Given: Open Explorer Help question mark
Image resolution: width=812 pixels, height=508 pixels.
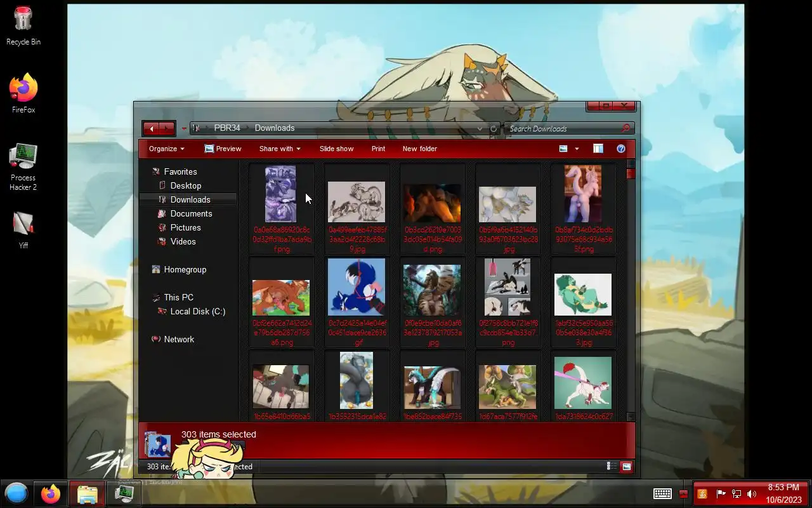Looking at the screenshot, I should pyautogui.click(x=621, y=149).
